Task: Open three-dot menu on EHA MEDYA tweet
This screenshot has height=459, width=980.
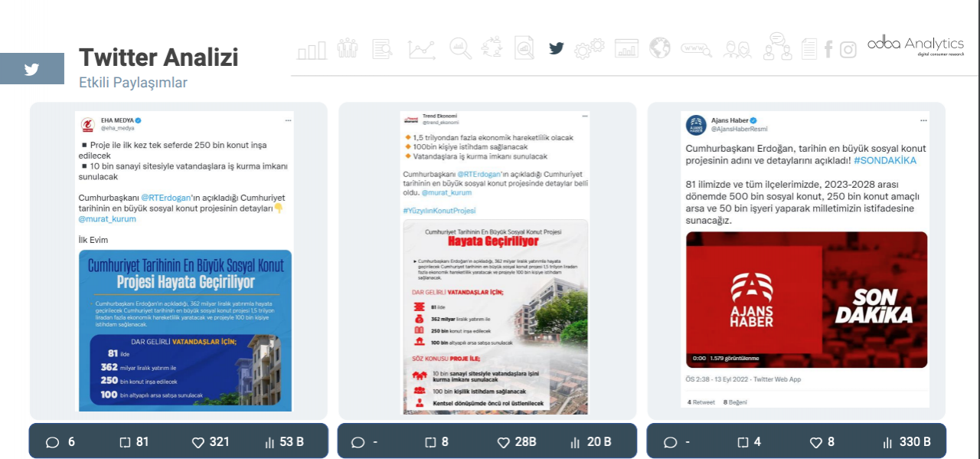Action: pos(288,120)
